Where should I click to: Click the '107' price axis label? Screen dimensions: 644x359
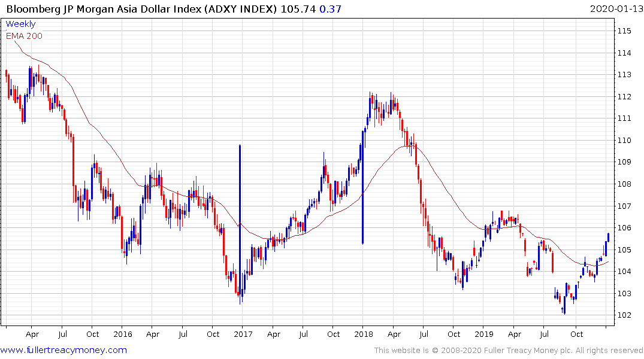[624, 206]
